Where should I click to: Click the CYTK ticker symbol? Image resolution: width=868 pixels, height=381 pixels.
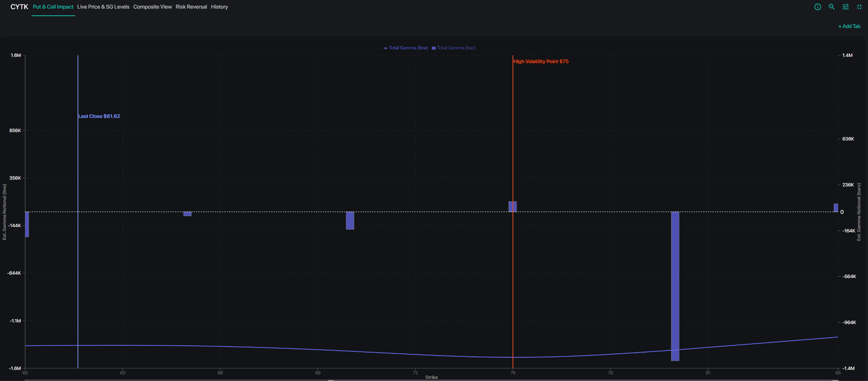coord(19,7)
